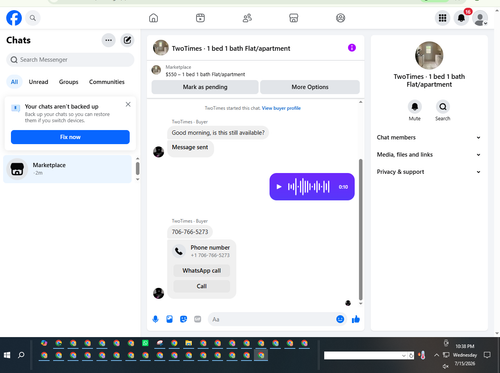Click the Call button
Screen dimensions: 500x373
point(202,286)
